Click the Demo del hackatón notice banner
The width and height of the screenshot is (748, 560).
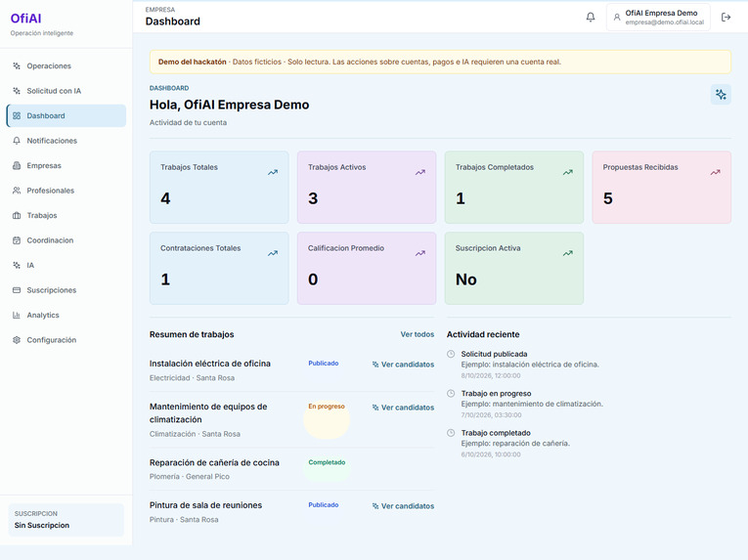[x=440, y=62]
